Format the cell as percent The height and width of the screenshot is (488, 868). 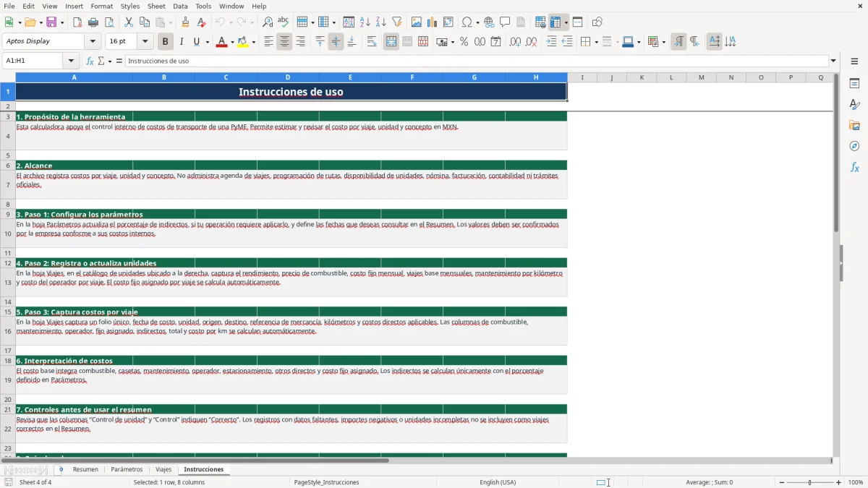click(x=464, y=42)
